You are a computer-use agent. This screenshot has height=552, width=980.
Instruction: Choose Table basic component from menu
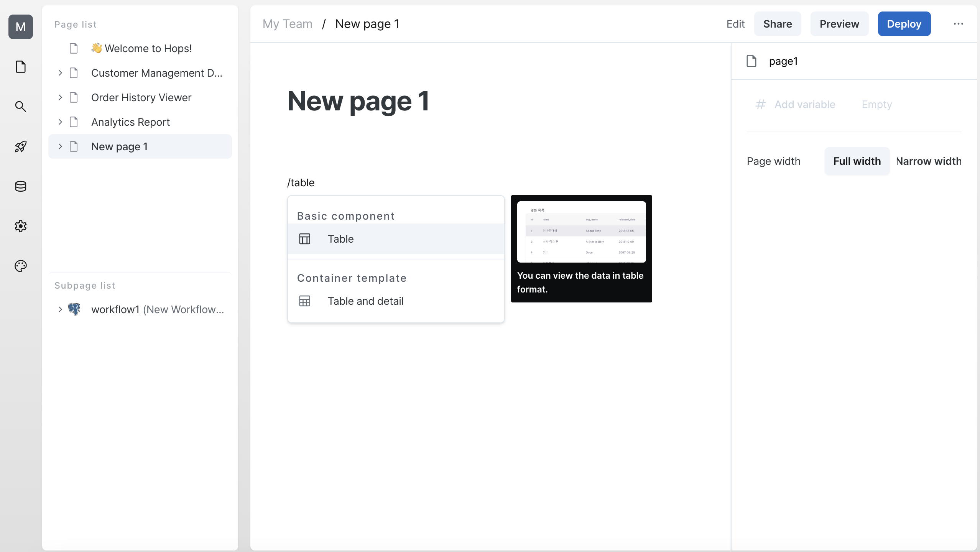(396, 239)
